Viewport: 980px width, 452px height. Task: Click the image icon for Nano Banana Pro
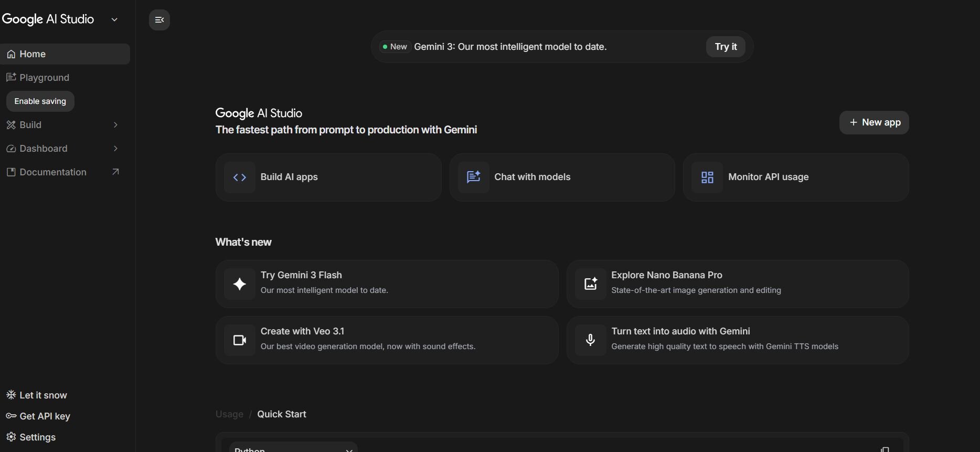591,284
